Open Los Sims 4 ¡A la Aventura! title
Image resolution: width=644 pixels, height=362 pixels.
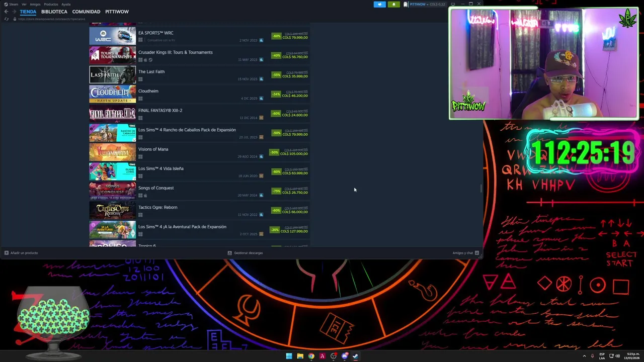(x=182, y=227)
